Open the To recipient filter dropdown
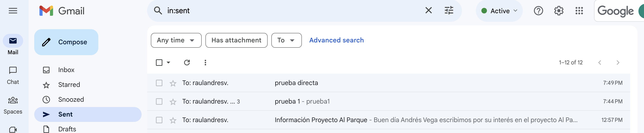Viewport: 644px width, 133px height. tap(286, 40)
